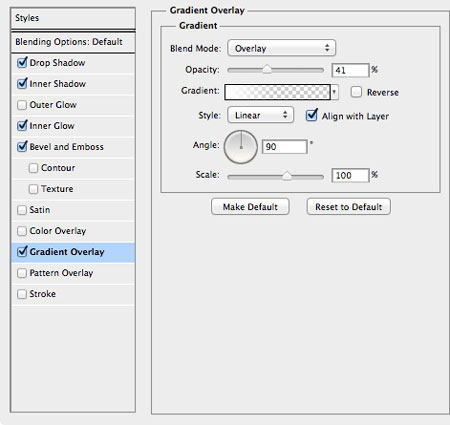The image size is (450, 425).
Task: Open the Styles section in the list
Action: click(x=73, y=18)
